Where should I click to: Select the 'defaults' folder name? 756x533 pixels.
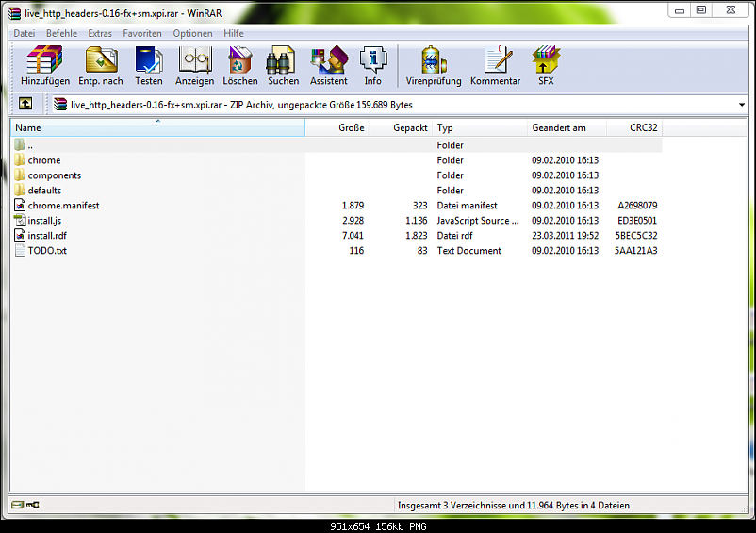tap(44, 190)
